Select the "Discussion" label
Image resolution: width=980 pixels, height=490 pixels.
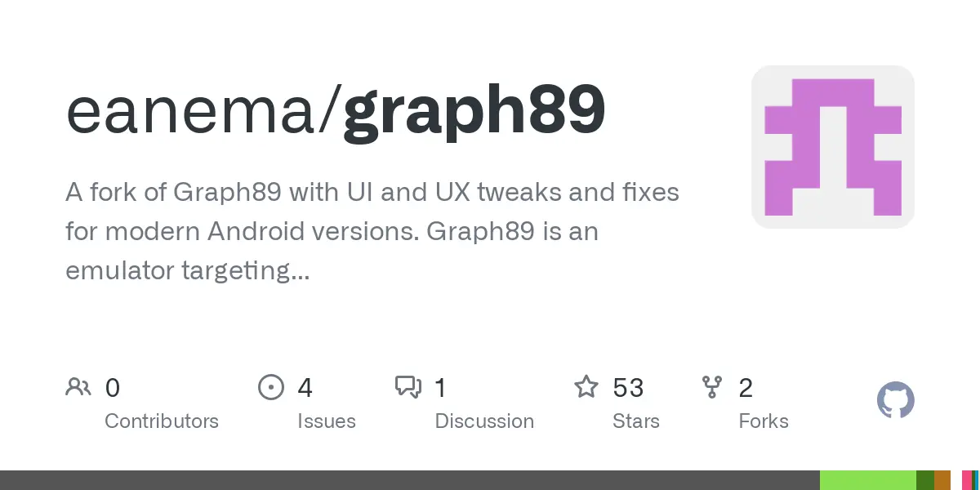pyautogui.click(x=484, y=421)
